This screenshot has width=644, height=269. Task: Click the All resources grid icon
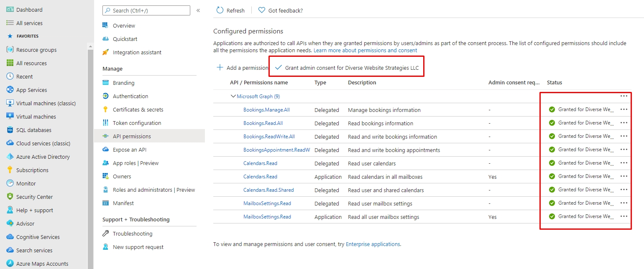[x=10, y=63]
